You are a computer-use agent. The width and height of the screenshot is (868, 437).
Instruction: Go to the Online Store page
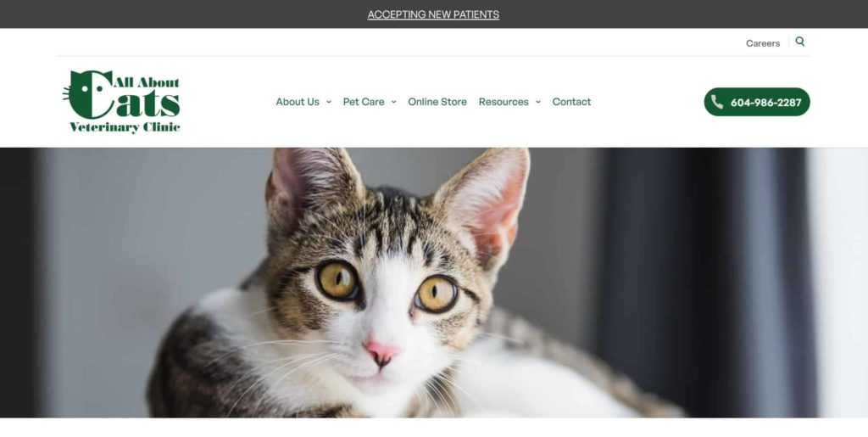tap(437, 102)
